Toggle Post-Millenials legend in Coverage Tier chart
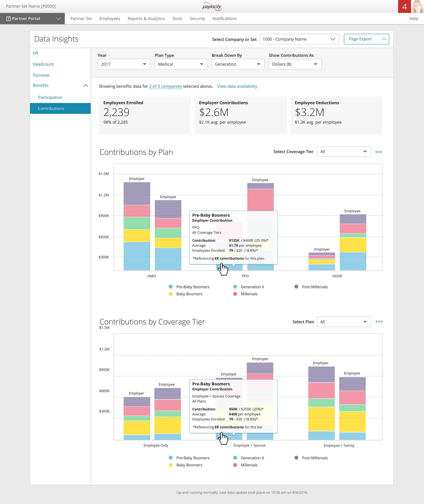This screenshot has height=504, width=424. 311,458
